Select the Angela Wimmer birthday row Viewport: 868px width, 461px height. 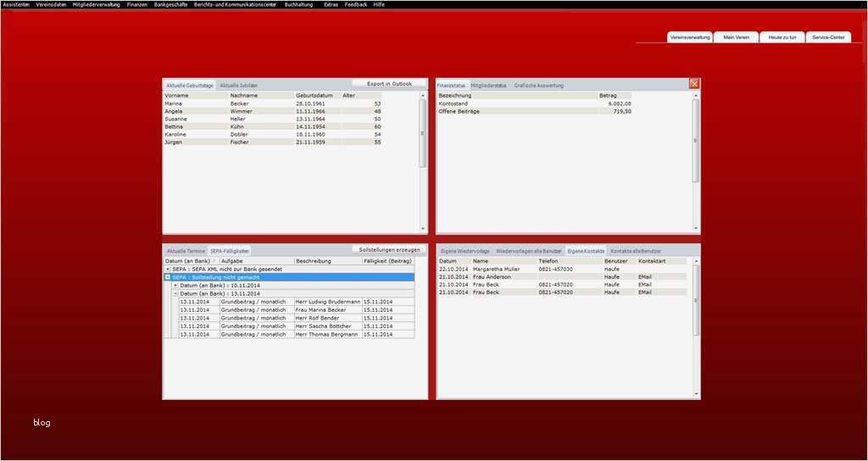[273, 111]
